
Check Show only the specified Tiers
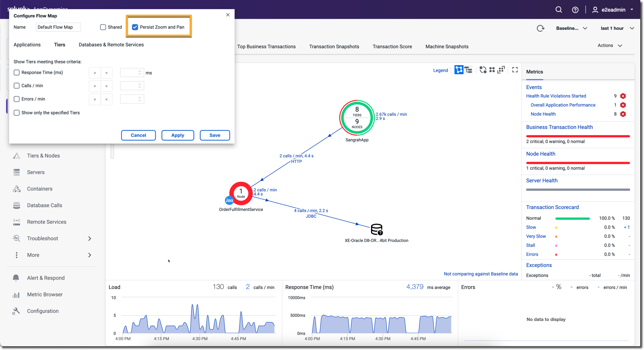pyautogui.click(x=17, y=113)
